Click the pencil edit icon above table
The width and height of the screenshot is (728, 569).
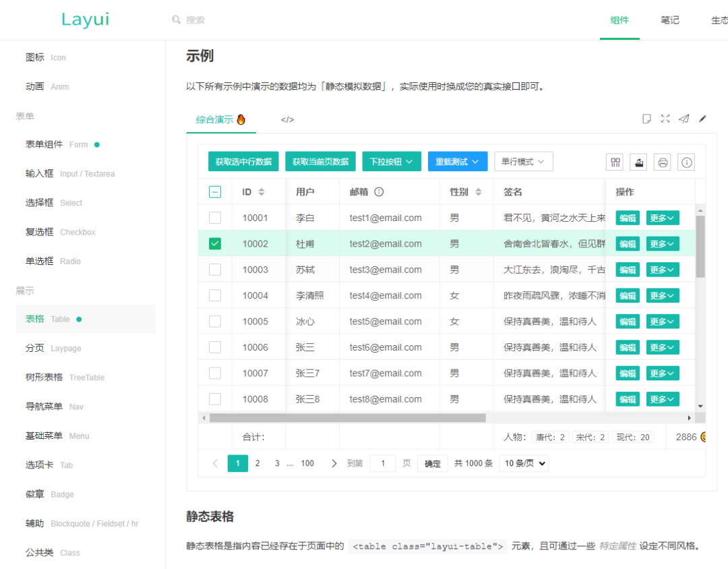point(702,119)
